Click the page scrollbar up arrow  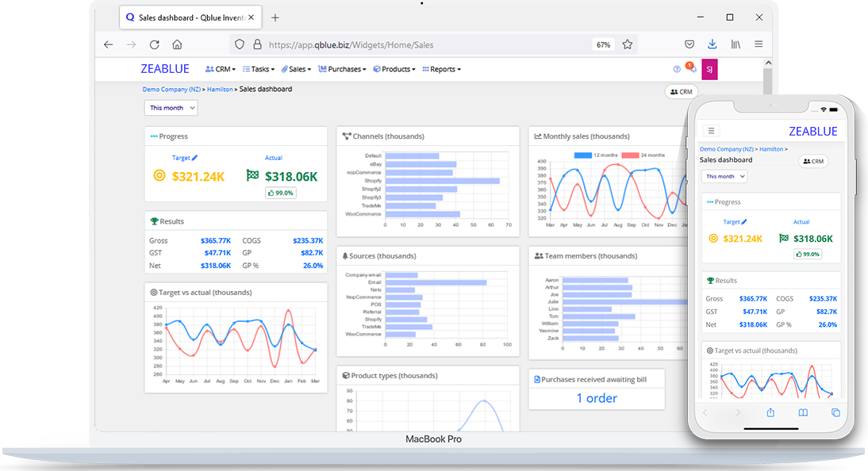coord(768,63)
